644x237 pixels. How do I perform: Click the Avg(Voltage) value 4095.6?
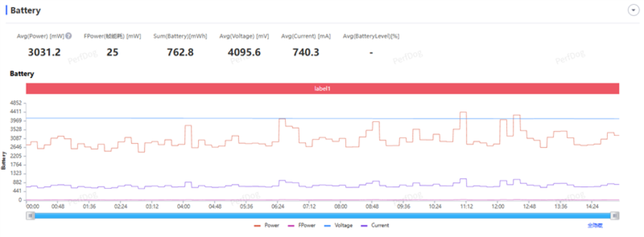click(x=244, y=52)
